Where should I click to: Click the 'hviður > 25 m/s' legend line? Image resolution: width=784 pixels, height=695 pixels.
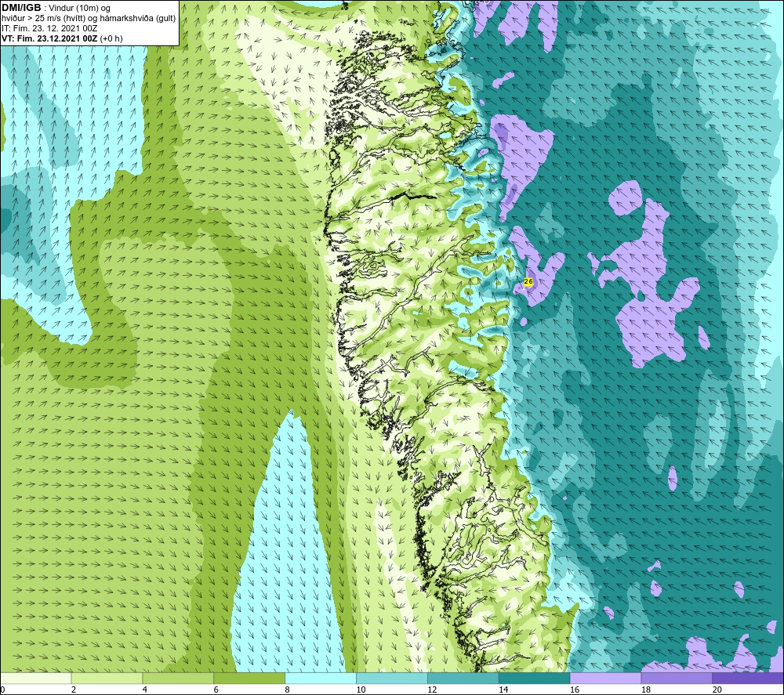tap(89, 19)
